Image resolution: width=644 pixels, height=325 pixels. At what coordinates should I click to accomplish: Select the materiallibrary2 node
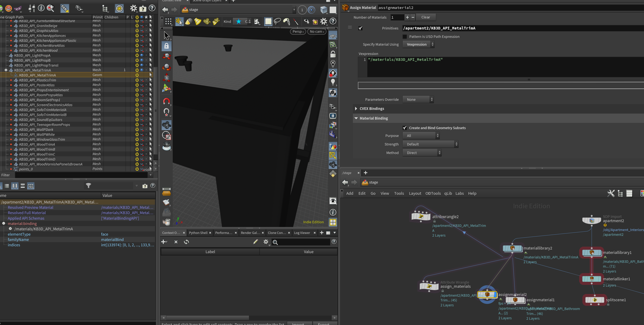coord(512,248)
